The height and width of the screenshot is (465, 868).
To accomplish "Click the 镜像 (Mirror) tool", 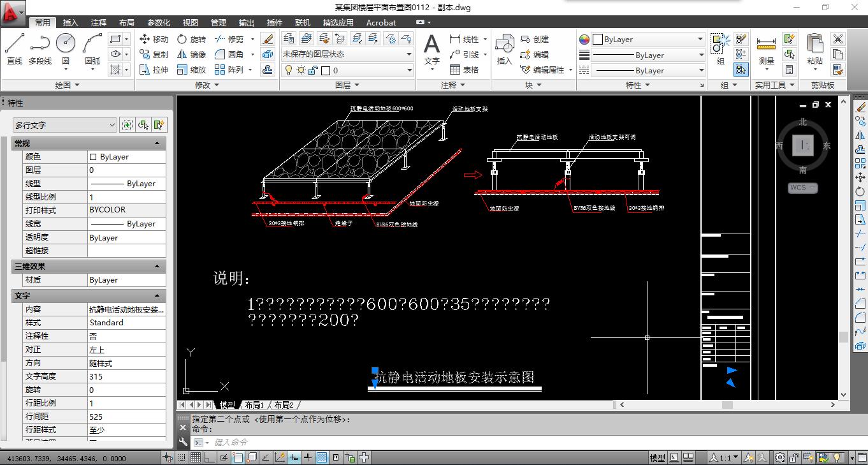I will [x=191, y=55].
